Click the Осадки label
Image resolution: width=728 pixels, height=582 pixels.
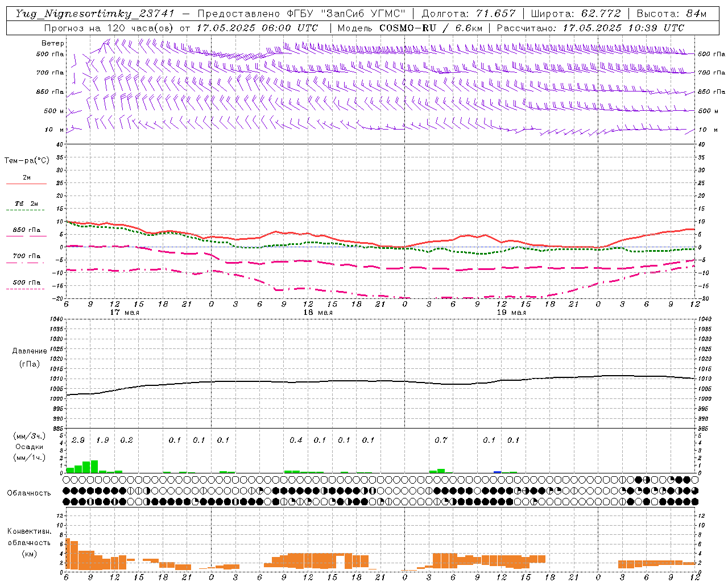pyautogui.click(x=30, y=447)
